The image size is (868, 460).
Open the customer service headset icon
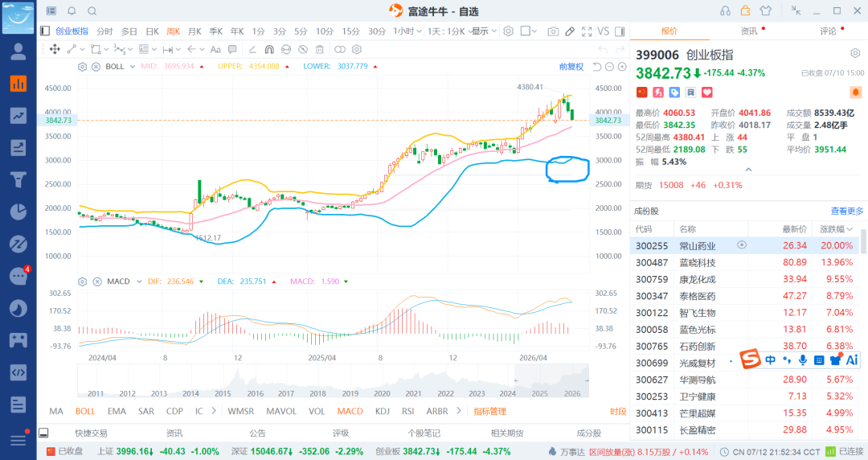click(725, 10)
